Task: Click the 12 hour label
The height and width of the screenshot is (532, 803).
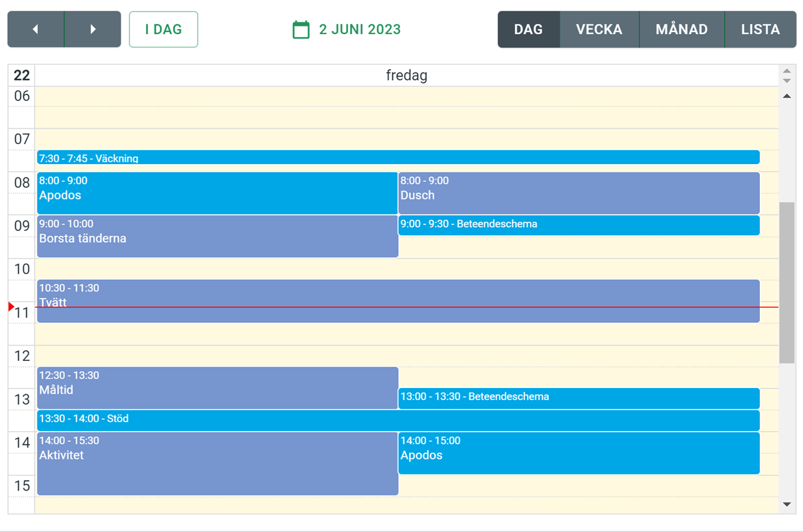Action: point(22,356)
